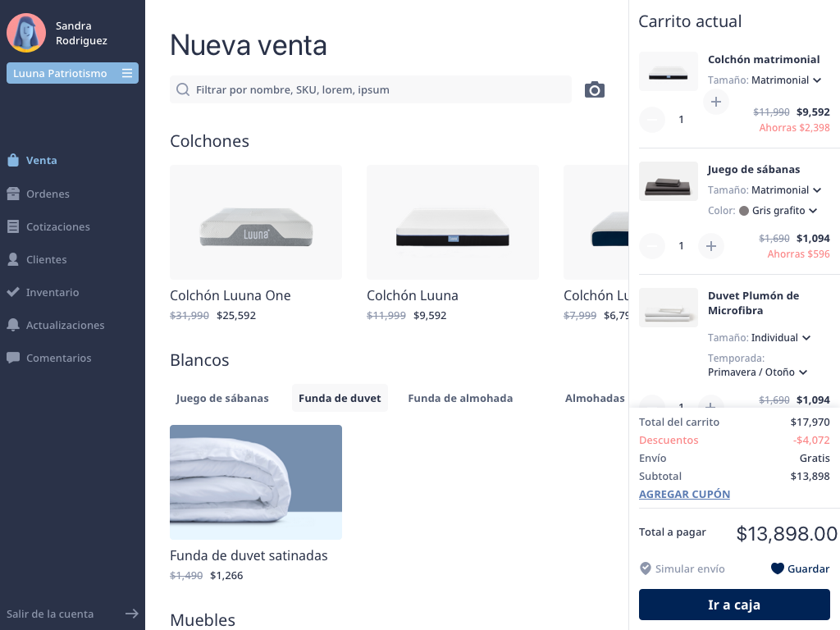
Task: Click the Venta shopping bag icon
Action: pos(13,160)
